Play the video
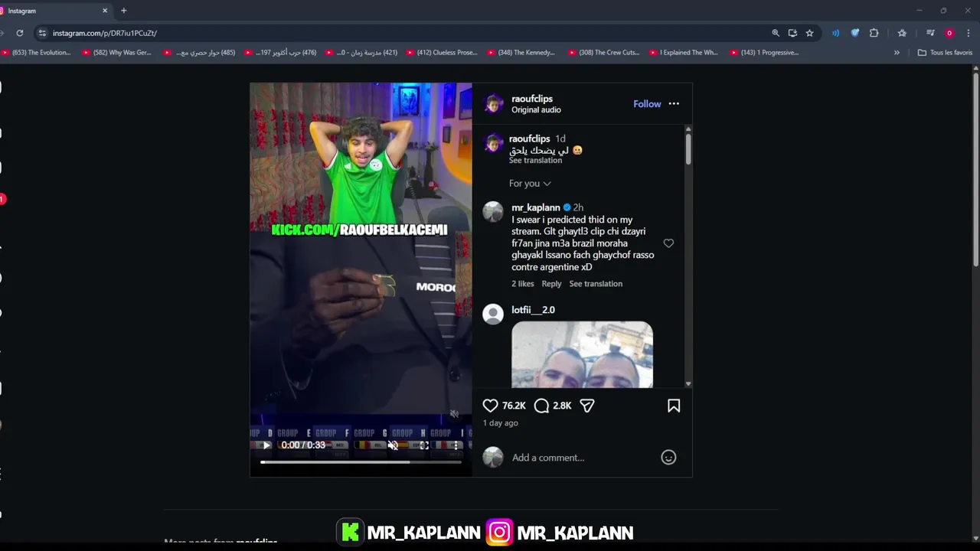The image size is (980, 551). pyautogui.click(x=266, y=445)
